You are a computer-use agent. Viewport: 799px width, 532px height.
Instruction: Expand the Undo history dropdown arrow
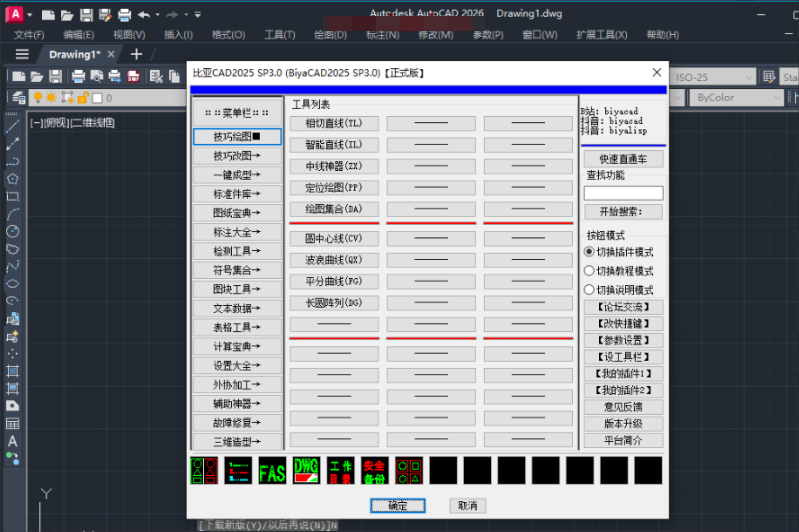pyautogui.click(x=157, y=15)
